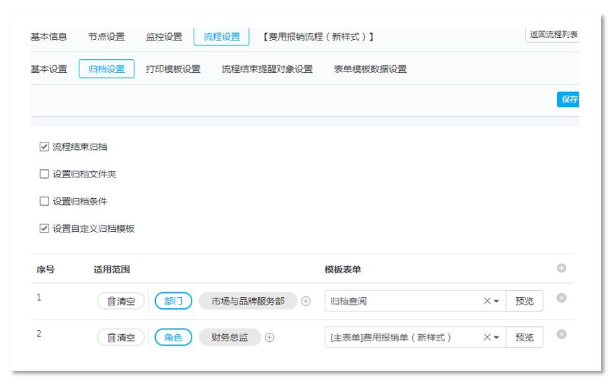612x385 pixels.
Task: Open the 流程结束提醒对象设置 sub-tab
Action: pyautogui.click(x=267, y=69)
